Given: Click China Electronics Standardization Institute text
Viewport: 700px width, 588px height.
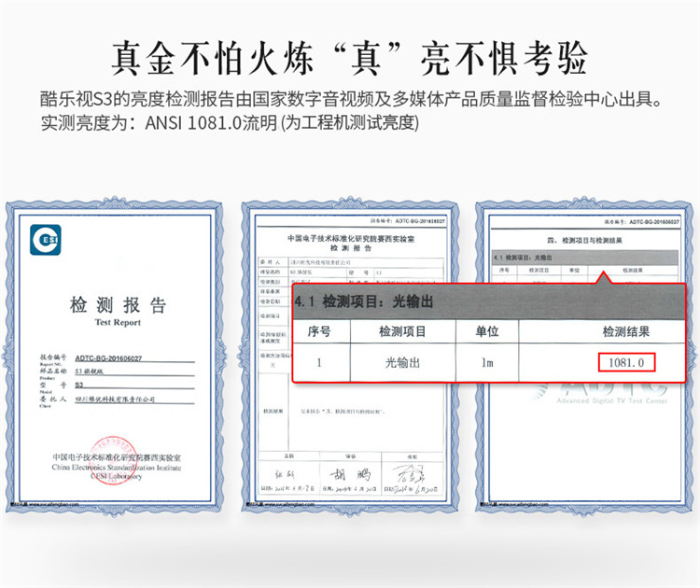Looking at the screenshot, I should coord(117,468).
